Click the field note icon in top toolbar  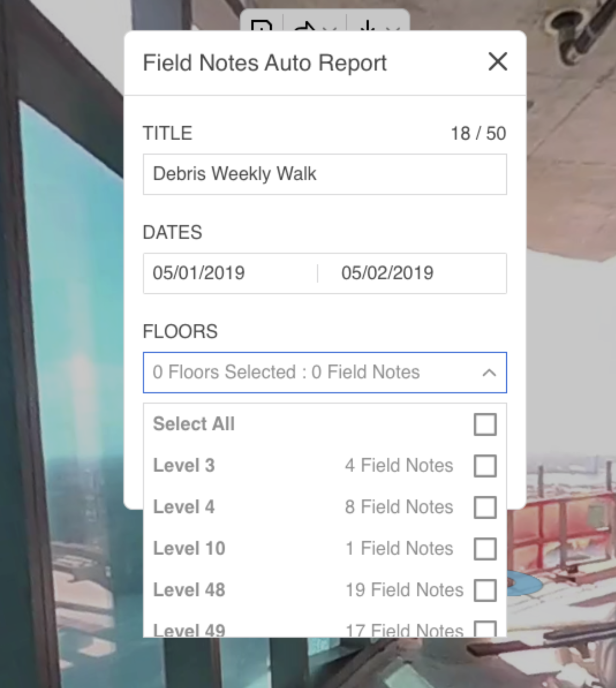(x=261, y=26)
